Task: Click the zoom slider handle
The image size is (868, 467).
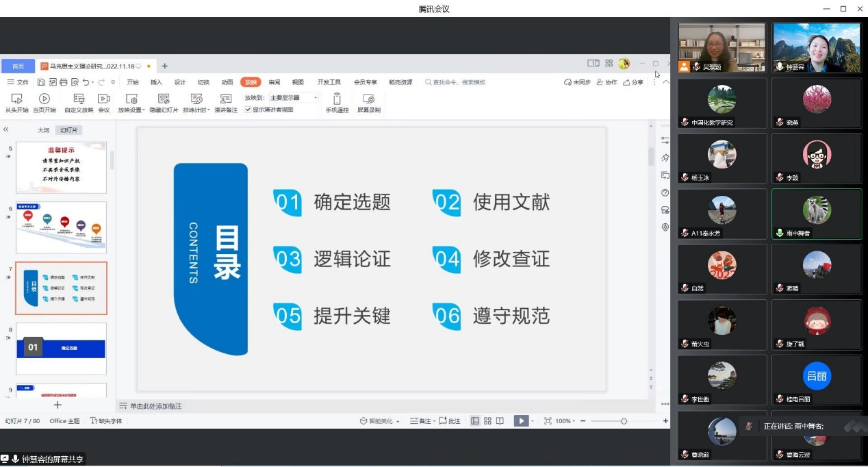Action: [x=624, y=421]
